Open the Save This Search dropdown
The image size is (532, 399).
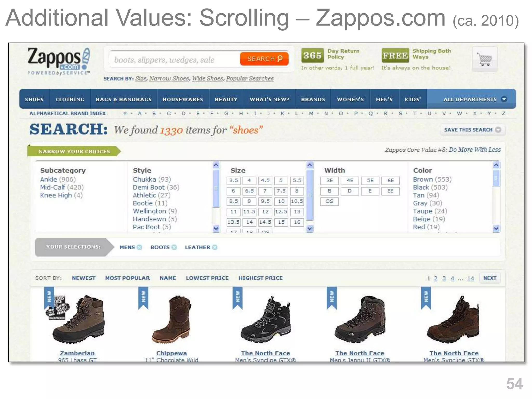pos(473,130)
